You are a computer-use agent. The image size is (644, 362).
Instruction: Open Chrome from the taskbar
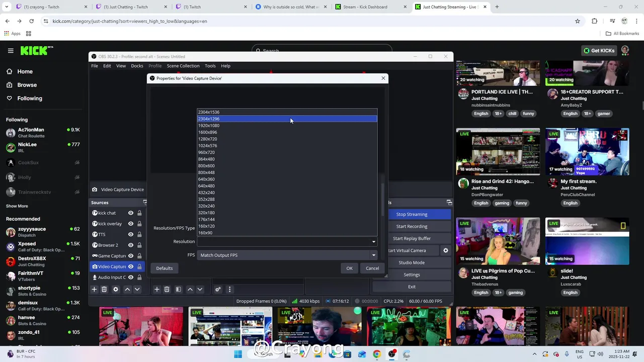click(x=377, y=354)
